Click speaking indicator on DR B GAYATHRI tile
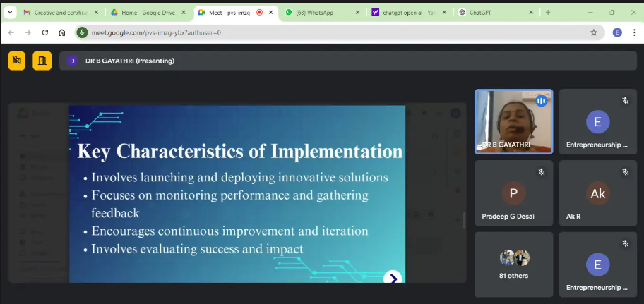644x304 pixels. point(541,101)
